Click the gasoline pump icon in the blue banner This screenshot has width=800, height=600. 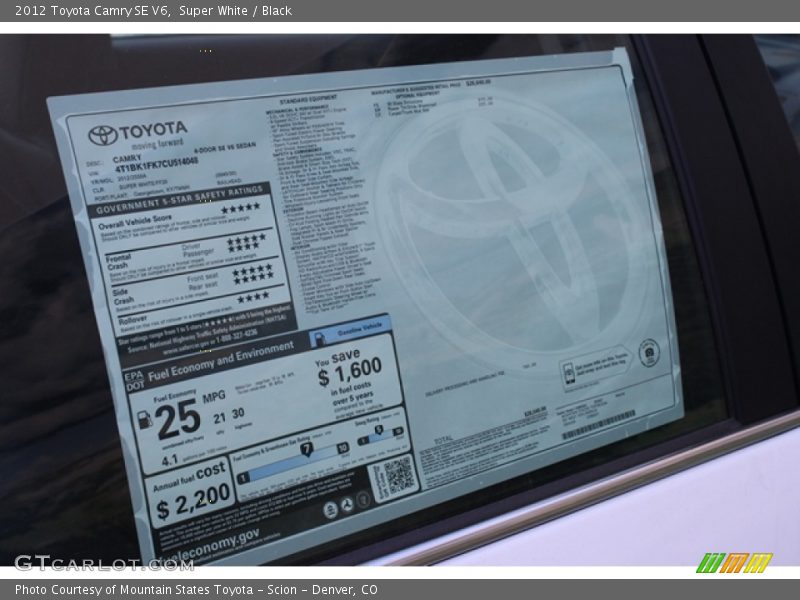(317, 339)
